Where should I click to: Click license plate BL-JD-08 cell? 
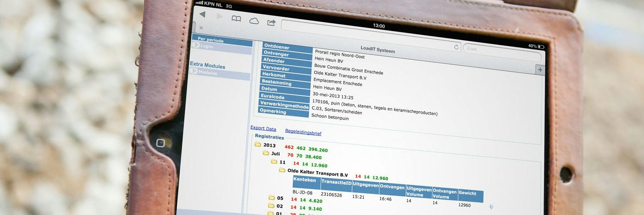pyautogui.click(x=303, y=192)
